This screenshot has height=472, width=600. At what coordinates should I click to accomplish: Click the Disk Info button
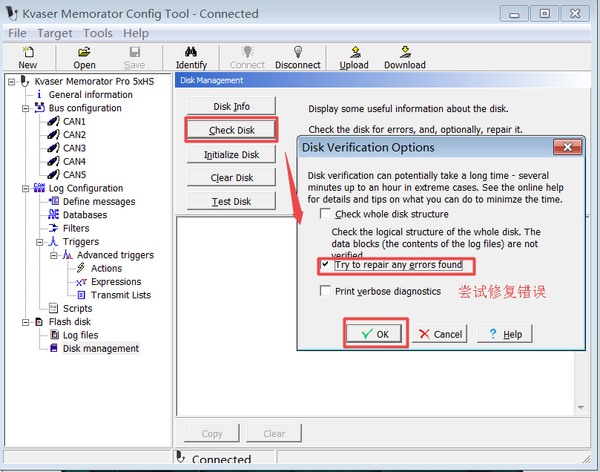[x=232, y=106]
